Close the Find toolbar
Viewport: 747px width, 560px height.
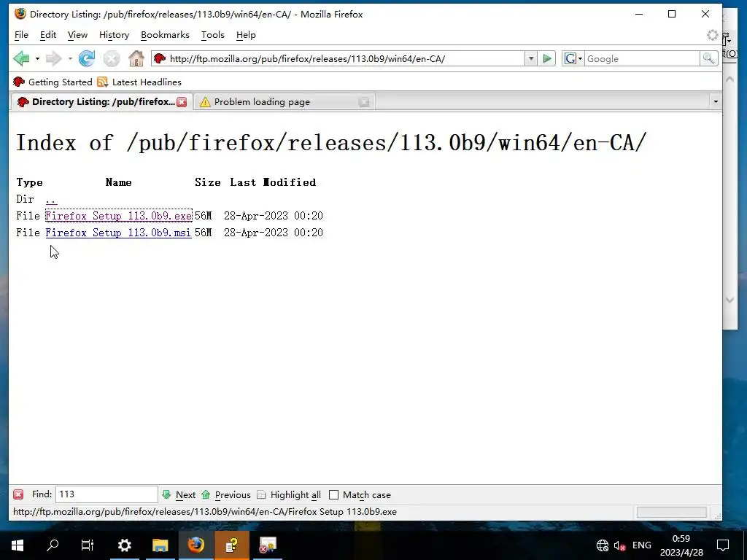(x=18, y=494)
